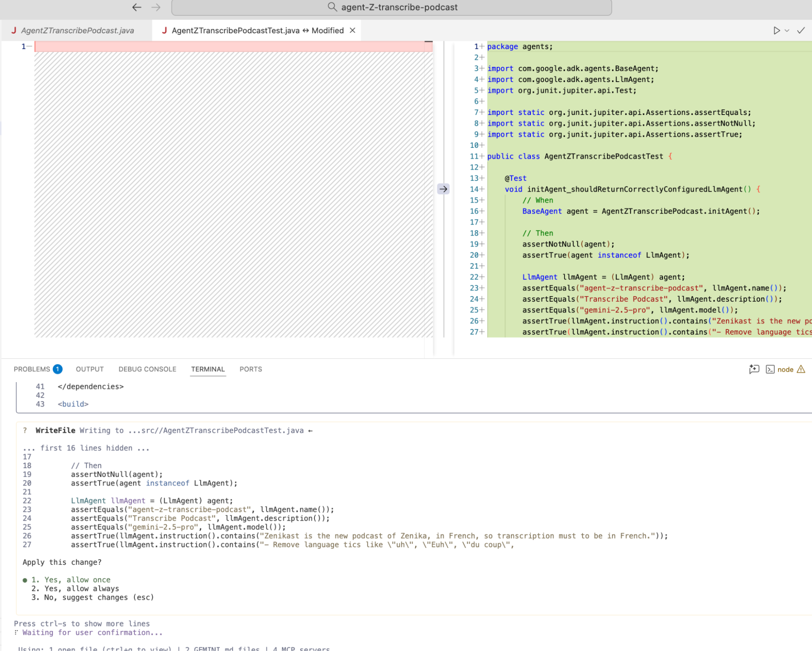
Task: Click the revert-change arrow between diff panes
Action: coord(443,189)
